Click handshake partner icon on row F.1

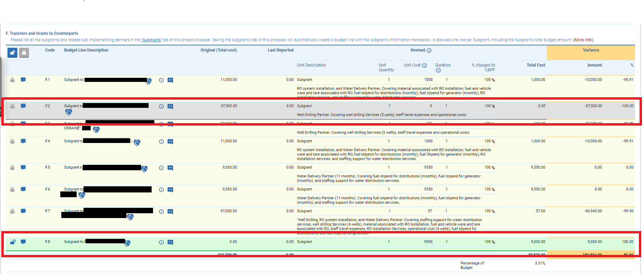(x=149, y=82)
